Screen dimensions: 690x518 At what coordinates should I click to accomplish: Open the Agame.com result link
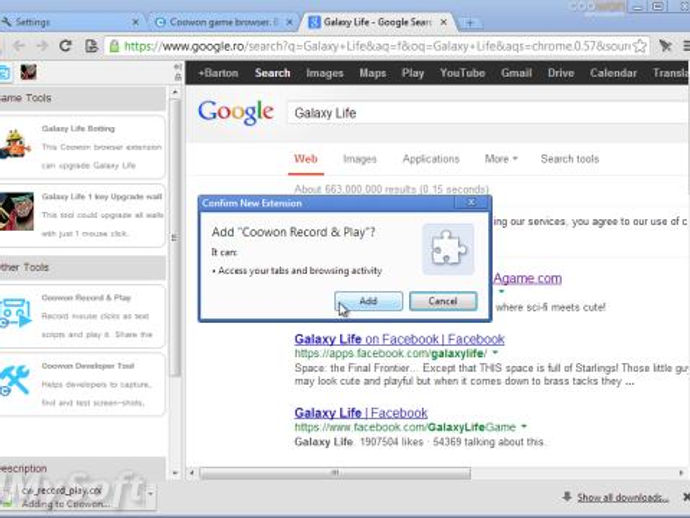pos(527,279)
